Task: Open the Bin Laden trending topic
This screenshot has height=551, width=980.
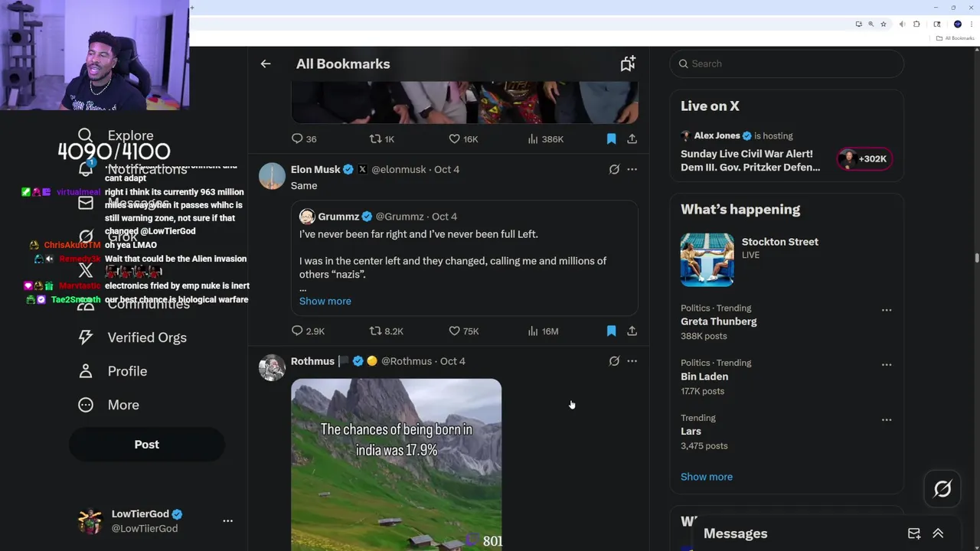Action: coord(704,377)
